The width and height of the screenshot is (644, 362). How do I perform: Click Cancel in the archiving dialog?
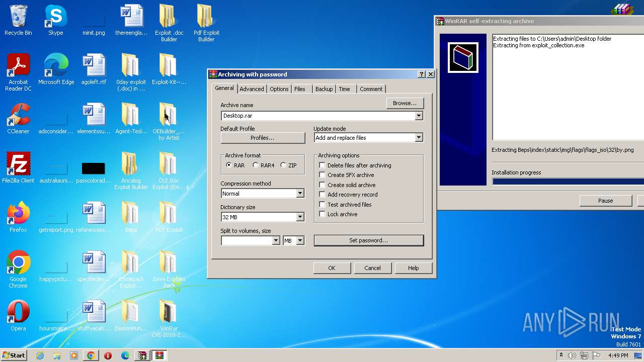click(372, 268)
